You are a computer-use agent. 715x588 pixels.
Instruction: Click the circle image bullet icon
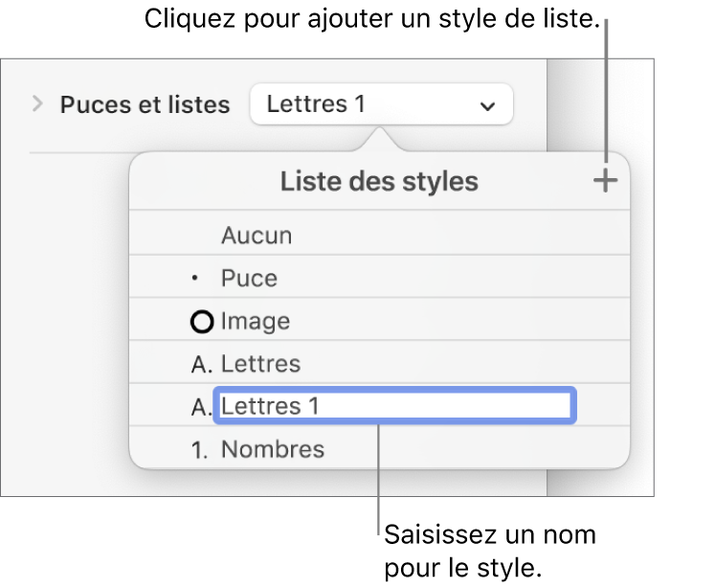(203, 322)
